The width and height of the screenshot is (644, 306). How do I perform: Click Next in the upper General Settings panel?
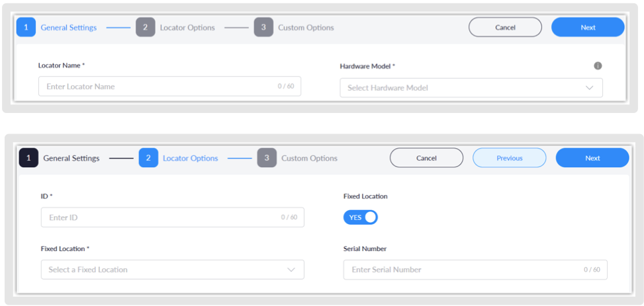click(588, 28)
